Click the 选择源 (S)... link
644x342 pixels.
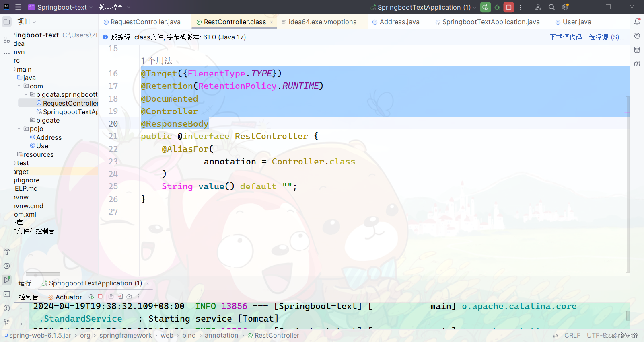(607, 37)
